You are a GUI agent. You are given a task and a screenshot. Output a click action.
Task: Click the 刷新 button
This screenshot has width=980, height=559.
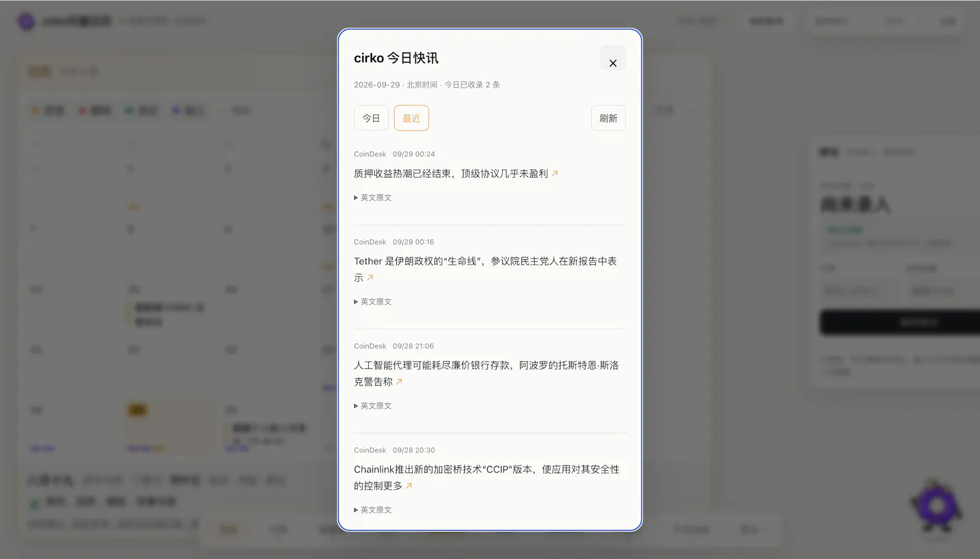[x=608, y=118]
